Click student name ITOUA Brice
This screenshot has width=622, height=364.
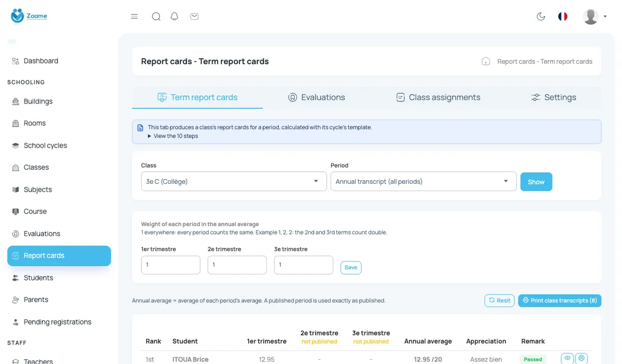coord(190,359)
